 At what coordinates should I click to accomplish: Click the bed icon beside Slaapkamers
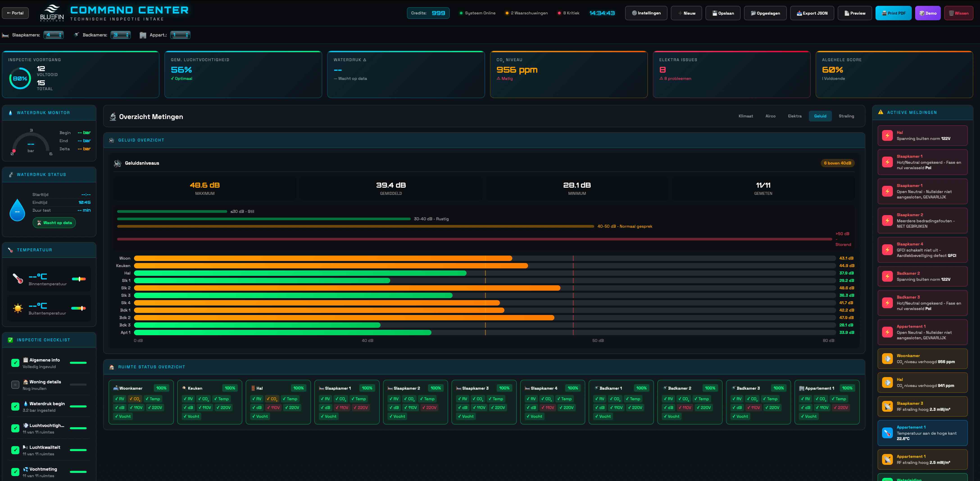[x=5, y=35]
